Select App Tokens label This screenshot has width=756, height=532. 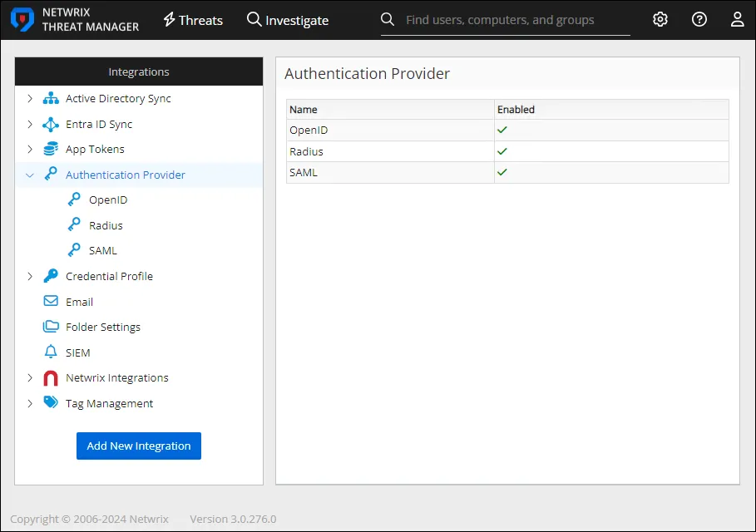pyautogui.click(x=95, y=150)
